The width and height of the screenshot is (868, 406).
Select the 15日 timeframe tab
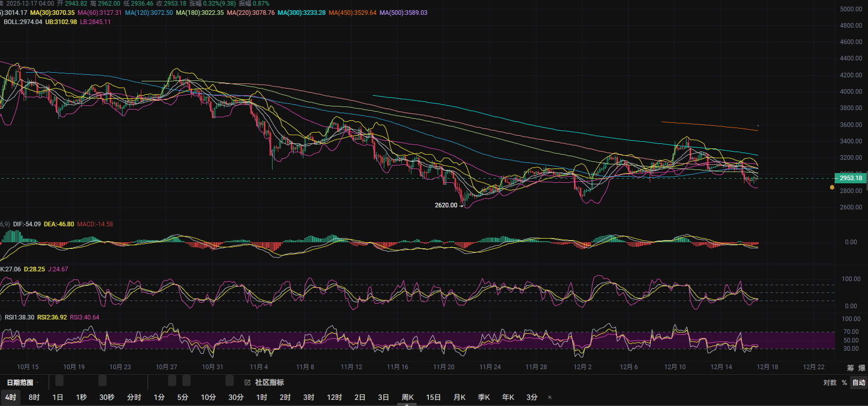point(433,397)
